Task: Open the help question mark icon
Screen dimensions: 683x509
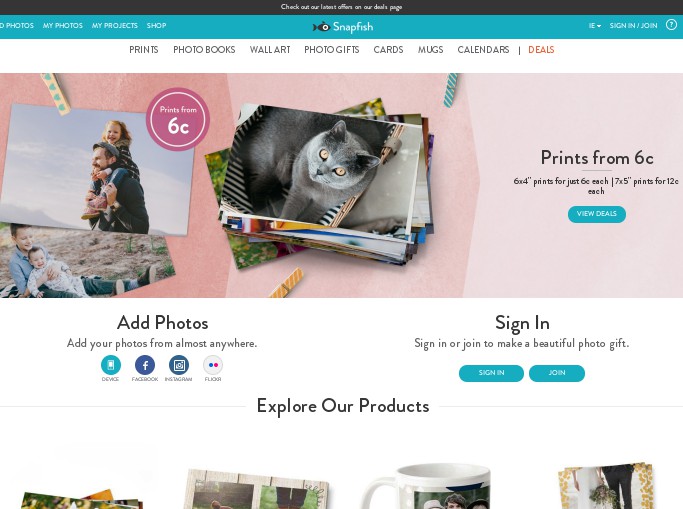Action: coord(671,25)
